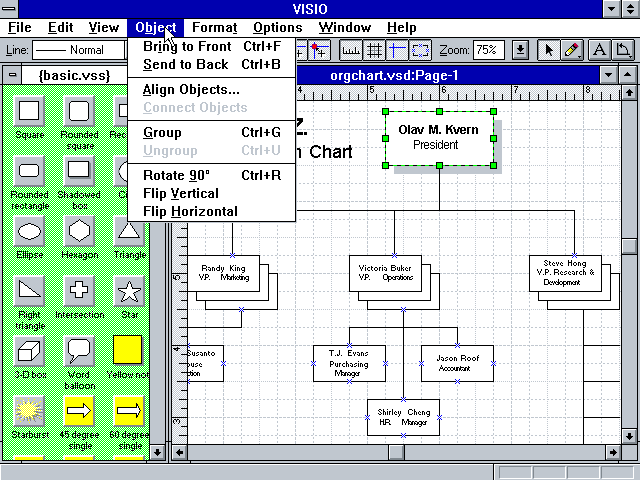
Task: Toggle rulers display in toolbar
Action: (x=352, y=50)
